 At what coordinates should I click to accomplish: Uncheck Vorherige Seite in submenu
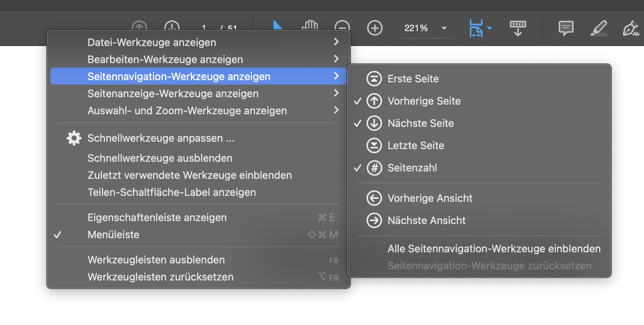[479, 101]
